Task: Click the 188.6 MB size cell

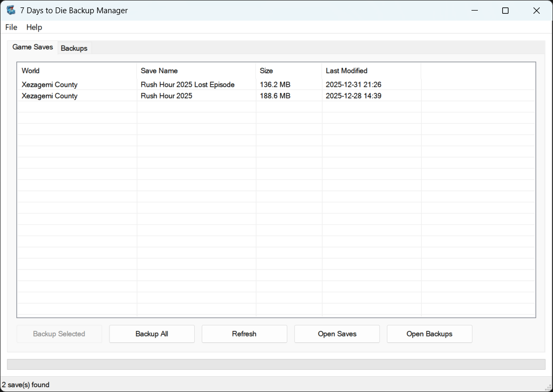Action: [275, 96]
